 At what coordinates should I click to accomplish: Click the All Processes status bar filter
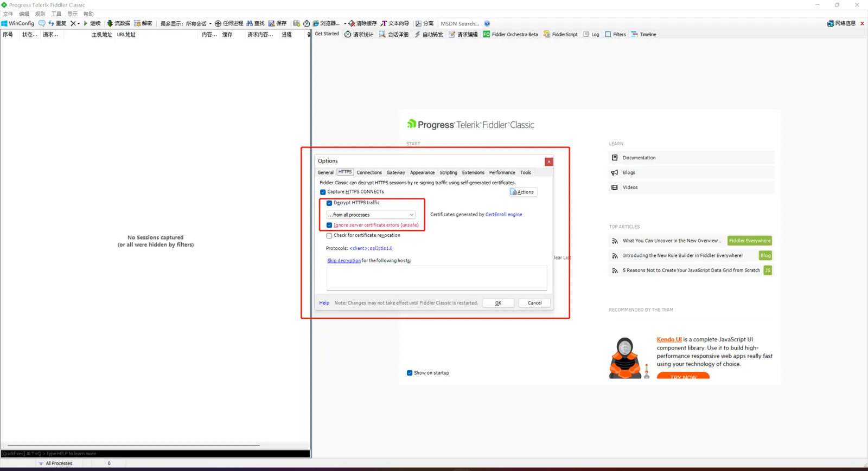pos(55,463)
